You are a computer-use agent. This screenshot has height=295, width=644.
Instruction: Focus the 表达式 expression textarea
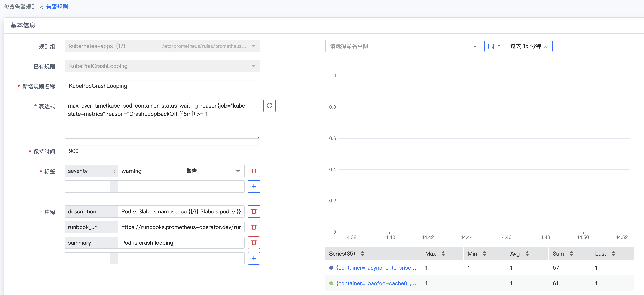click(x=162, y=119)
